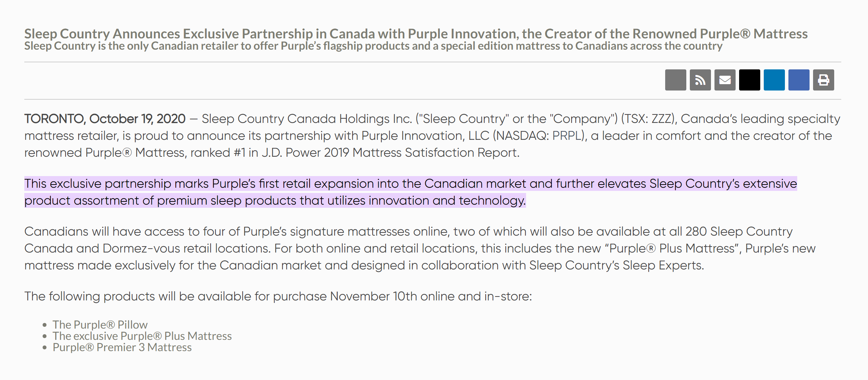Click the black square share button
The width and height of the screenshot is (868, 380).
pyautogui.click(x=749, y=80)
